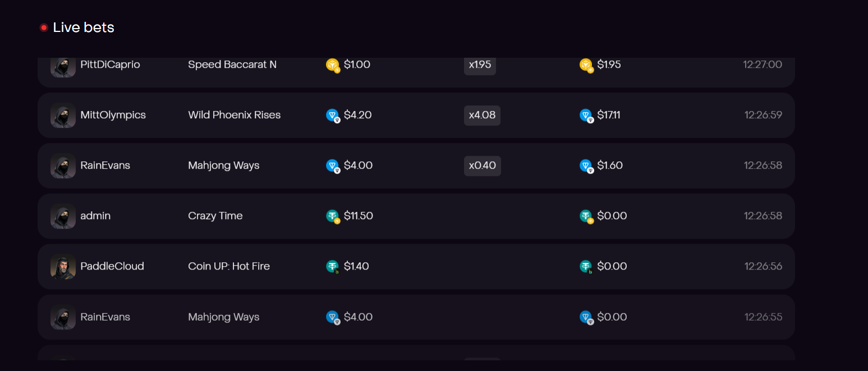The width and height of the screenshot is (868, 371).
Task: Select the PaddleCloud username
Action: (x=112, y=266)
